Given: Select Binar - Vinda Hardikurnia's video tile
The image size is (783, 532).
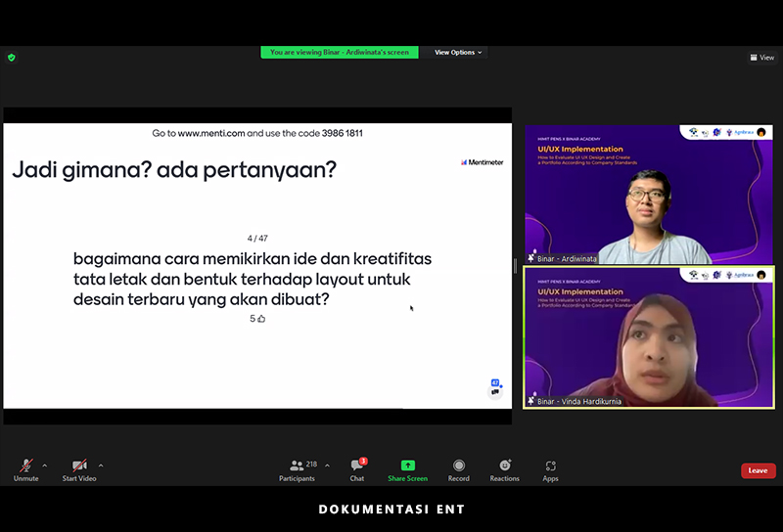Looking at the screenshot, I should click(x=649, y=337).
